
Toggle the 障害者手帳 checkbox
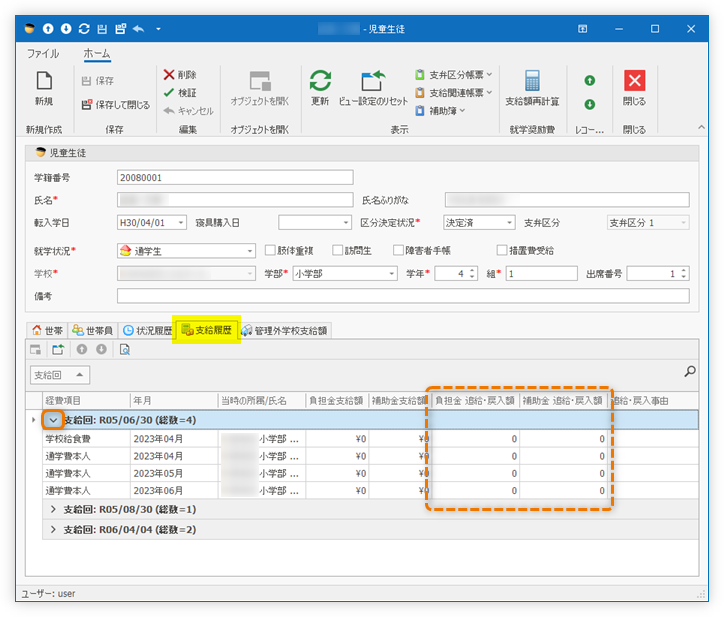click(398, 250)
